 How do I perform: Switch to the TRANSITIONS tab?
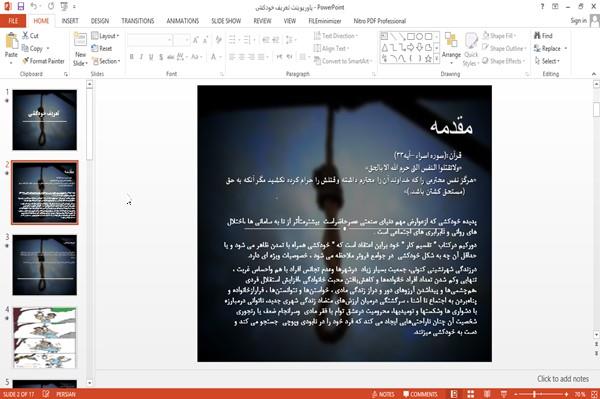[x=138, y=21]
